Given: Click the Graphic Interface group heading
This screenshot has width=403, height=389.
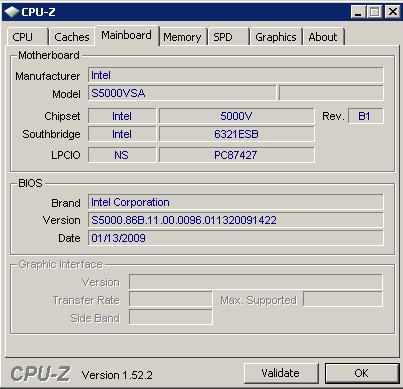Looking at the screenshot, I should tap(61, 264).
